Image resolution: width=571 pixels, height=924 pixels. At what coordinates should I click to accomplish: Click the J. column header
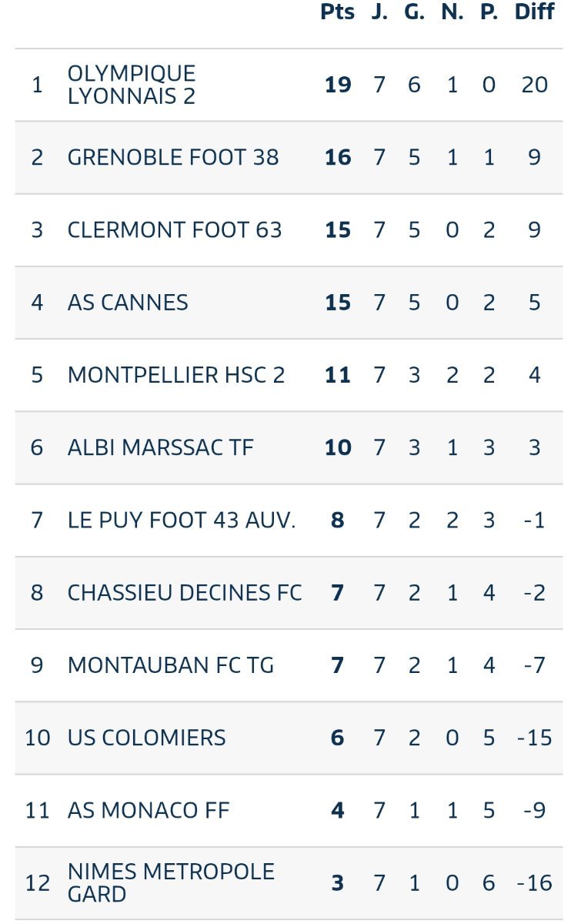pyautogui.click(x=379, y=12)
